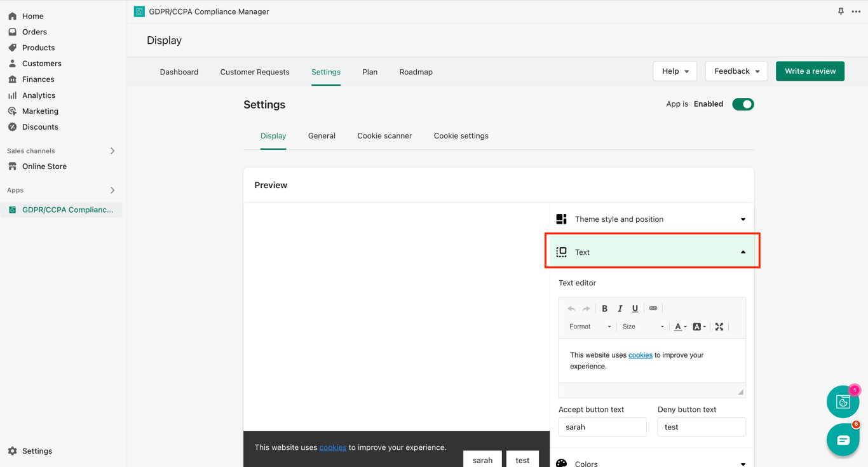Maximize the text editor
The image size is (868, 467).
coord(719,327)
